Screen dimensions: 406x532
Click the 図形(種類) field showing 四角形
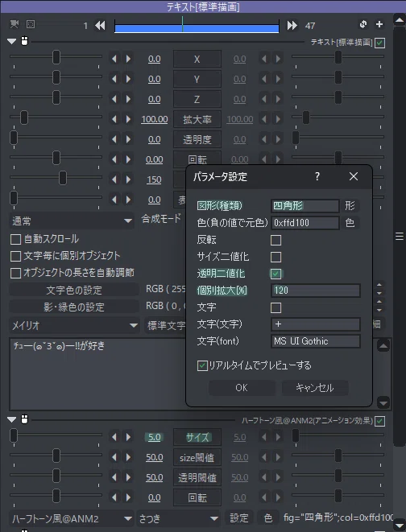(x=305, y=205)
